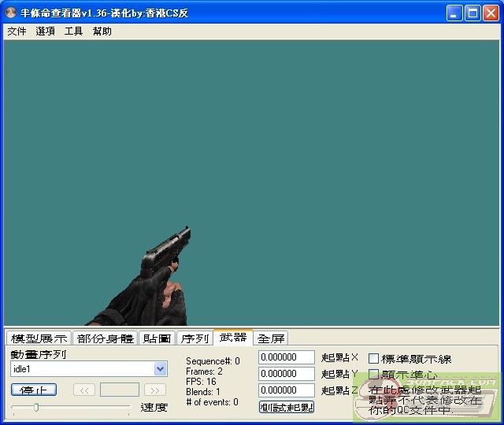Close the model viewer window
The image size is (504, 425).
[x=491, y=13]
